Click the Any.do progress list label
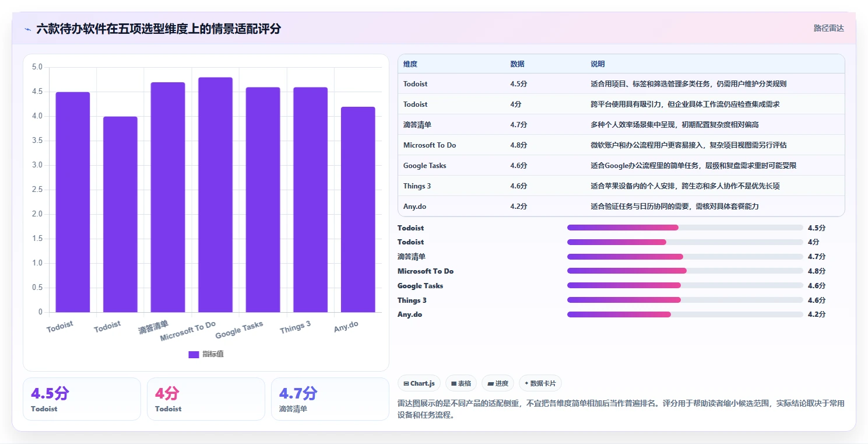Image resolution: width=868 pixels, height=444 pixels. tap(410, 314)
